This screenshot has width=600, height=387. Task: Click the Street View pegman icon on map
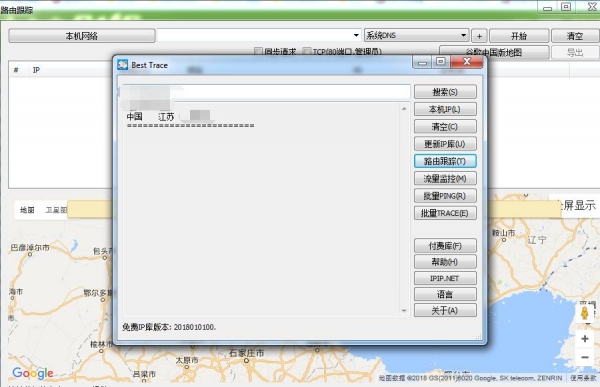click(584, 313)
